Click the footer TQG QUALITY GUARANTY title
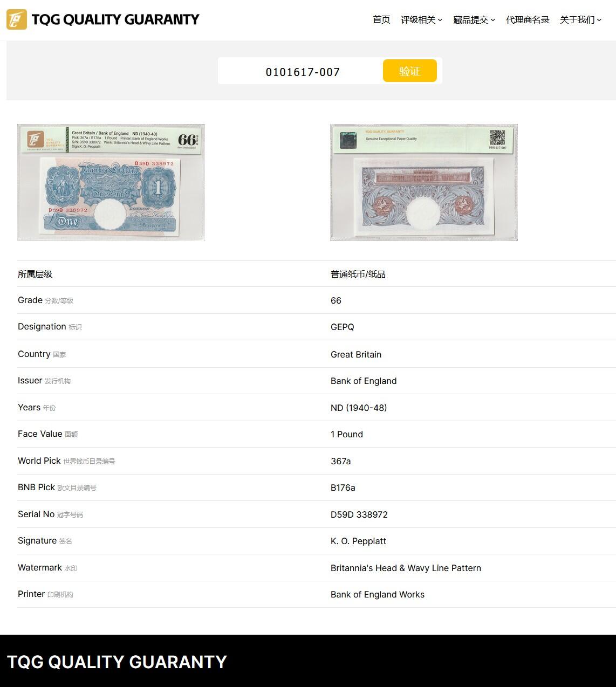Viewport: 616px width, 687px height. tap(117, 662)
